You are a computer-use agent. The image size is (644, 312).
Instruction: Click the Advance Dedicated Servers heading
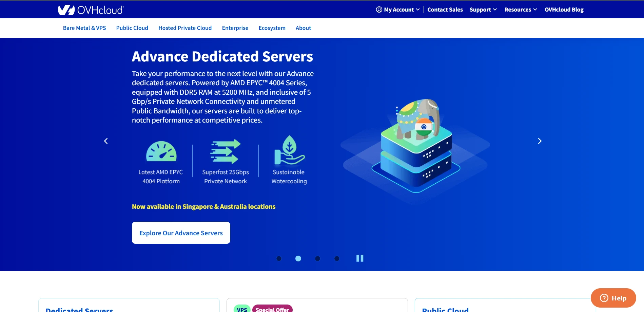tap(222, 56)
